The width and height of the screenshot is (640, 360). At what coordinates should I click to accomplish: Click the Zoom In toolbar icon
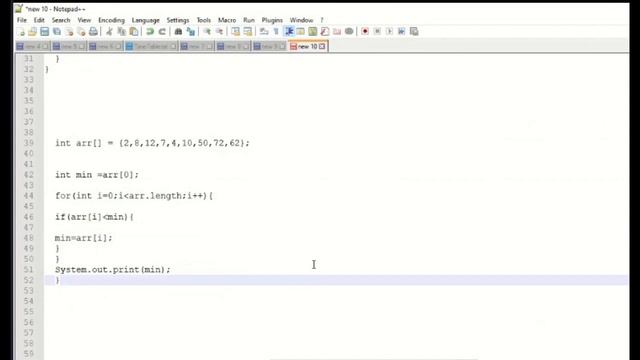pyautogui.click(x=207, y=31)
